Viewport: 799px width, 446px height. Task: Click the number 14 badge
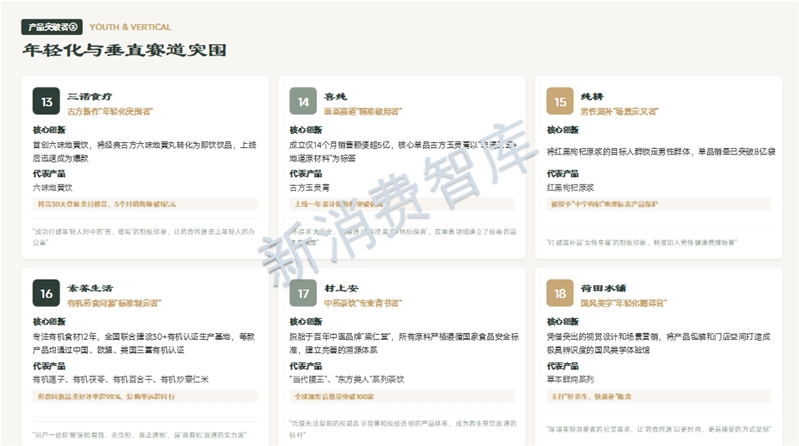point(303,102)
